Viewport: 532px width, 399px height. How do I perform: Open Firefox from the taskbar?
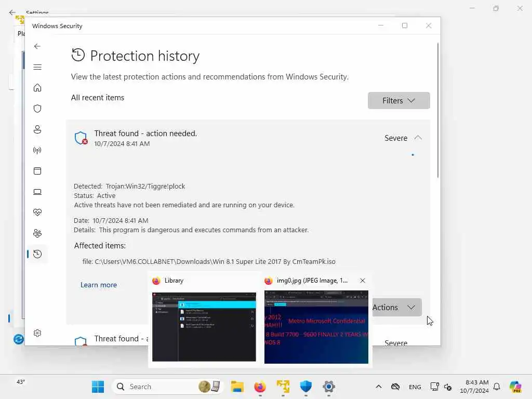click(260, 387)
